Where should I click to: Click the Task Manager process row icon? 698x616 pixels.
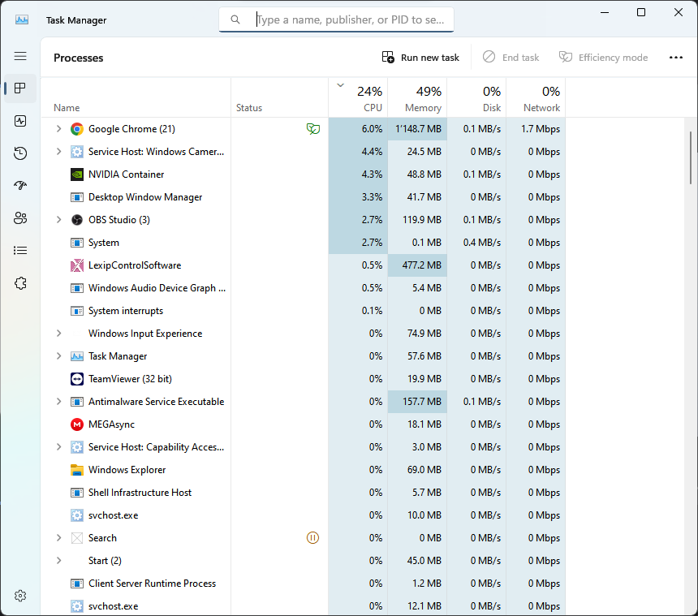click(77, 356)
